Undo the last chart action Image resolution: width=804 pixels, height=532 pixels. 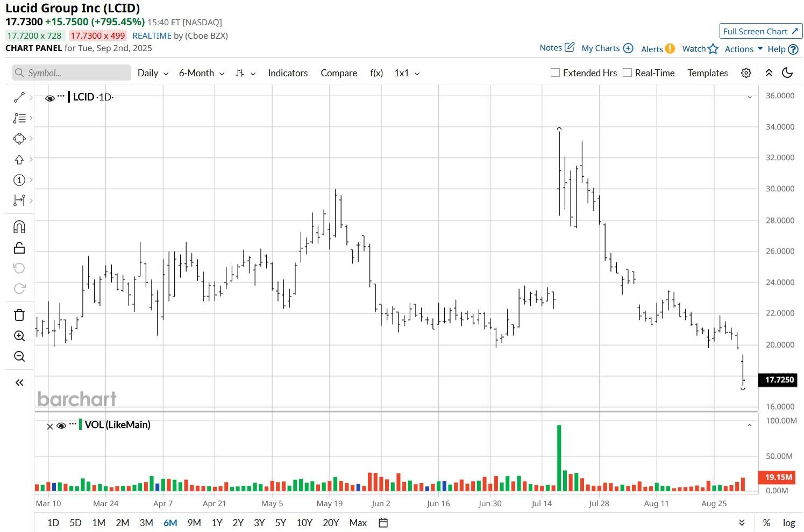[x=19, y=268]
